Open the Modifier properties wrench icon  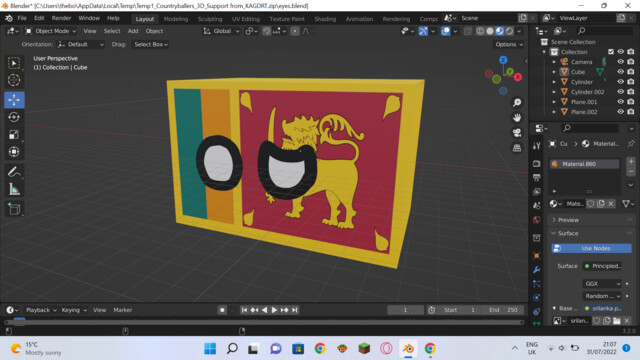pyautogui.click(x=537, y=270)
